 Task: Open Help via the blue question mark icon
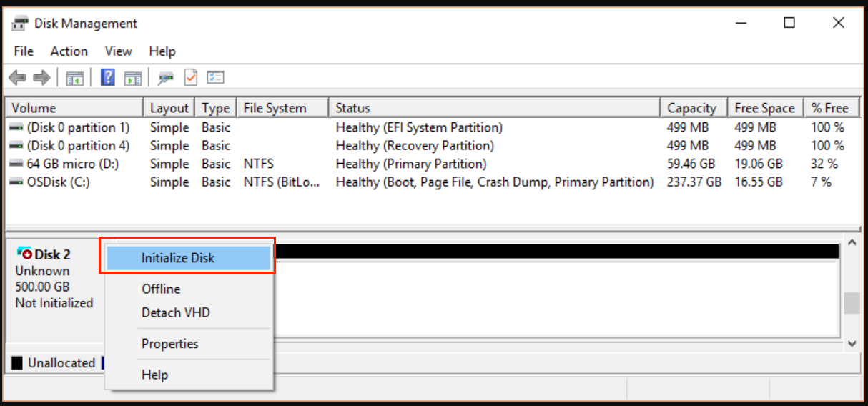(x=108, y=77)
